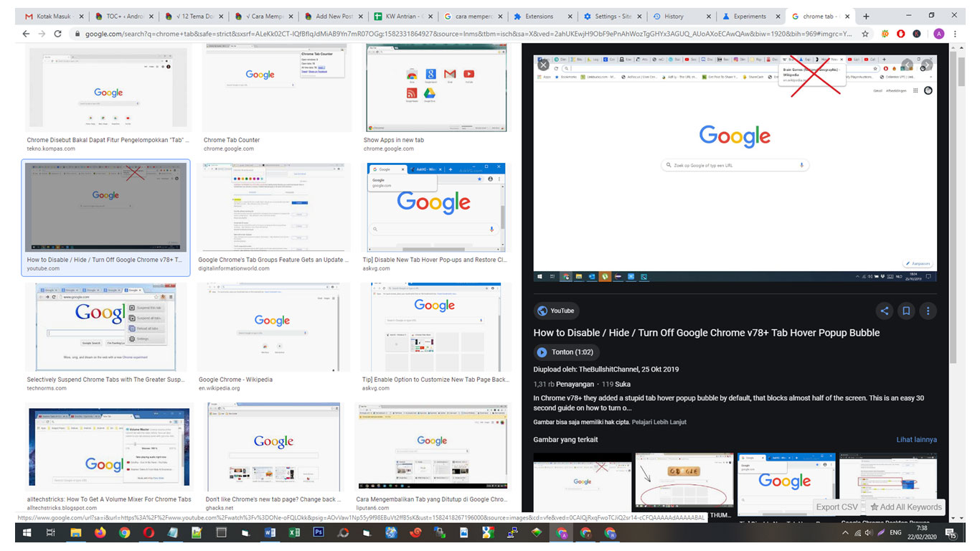
Task: Click the Lihat lainnya link
Action: click(x=916, y=440)
